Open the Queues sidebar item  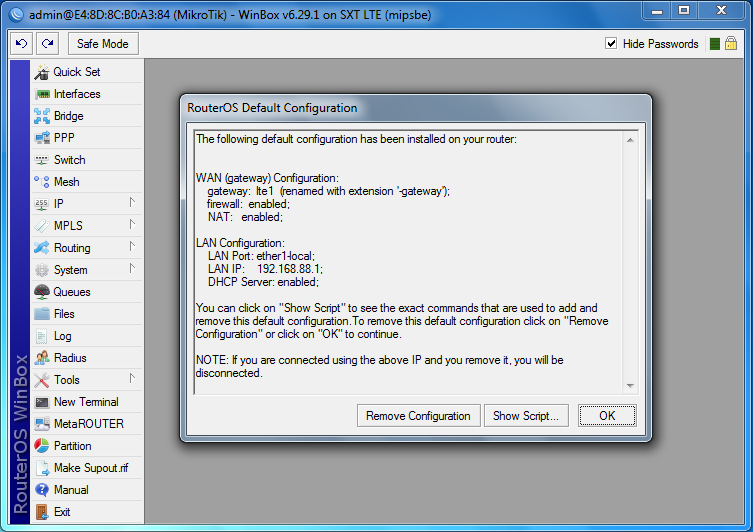pos(72,292)
